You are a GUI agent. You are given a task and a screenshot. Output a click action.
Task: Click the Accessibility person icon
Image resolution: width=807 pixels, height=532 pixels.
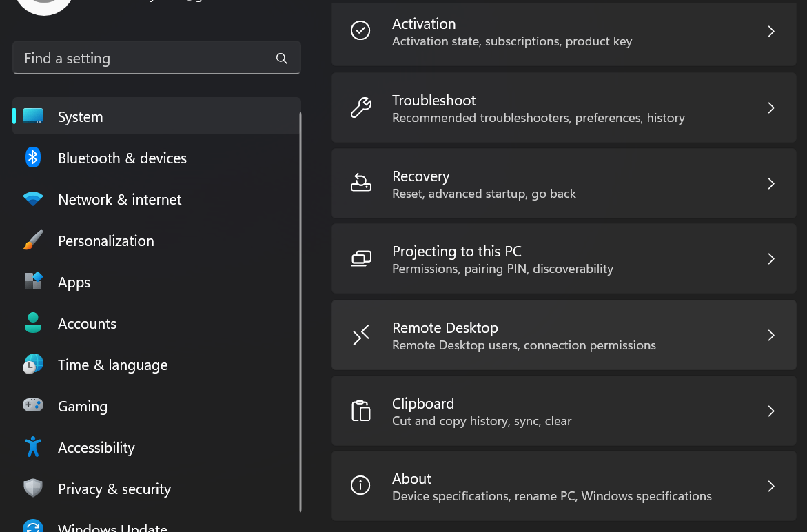33,447
